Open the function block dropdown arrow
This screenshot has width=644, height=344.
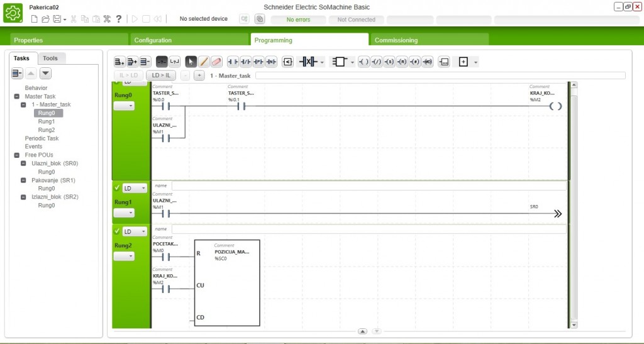[352, 62]
